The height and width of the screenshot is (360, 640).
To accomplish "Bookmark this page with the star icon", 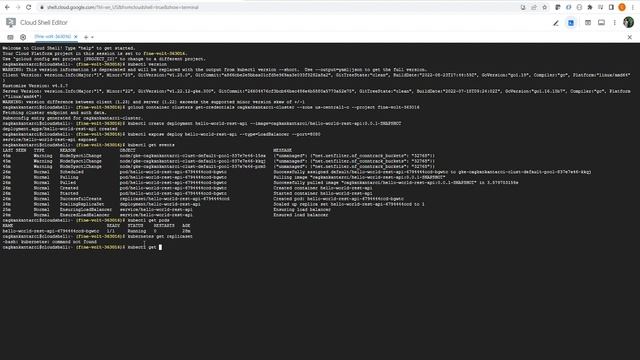I will tap(544, 7).
